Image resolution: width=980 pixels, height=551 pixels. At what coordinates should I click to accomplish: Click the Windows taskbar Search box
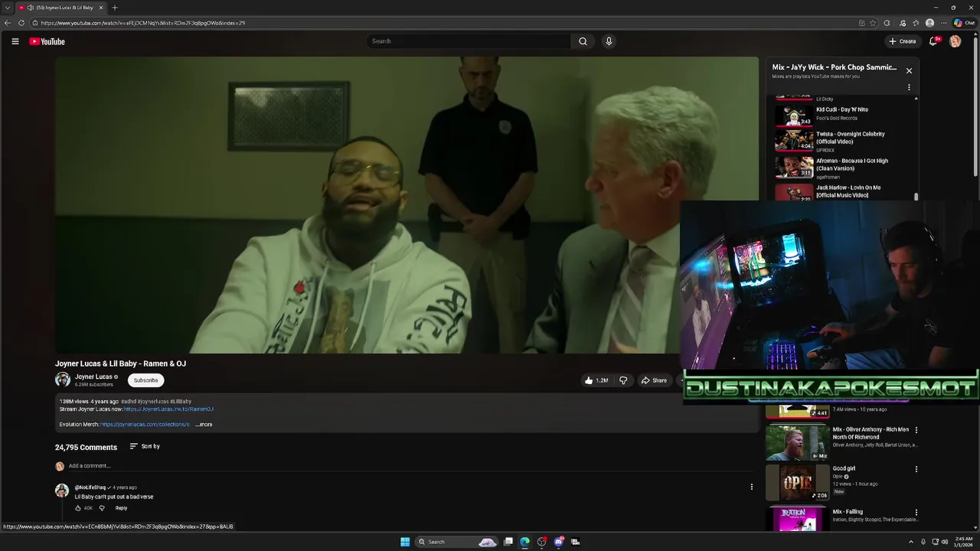coord(457,542)
